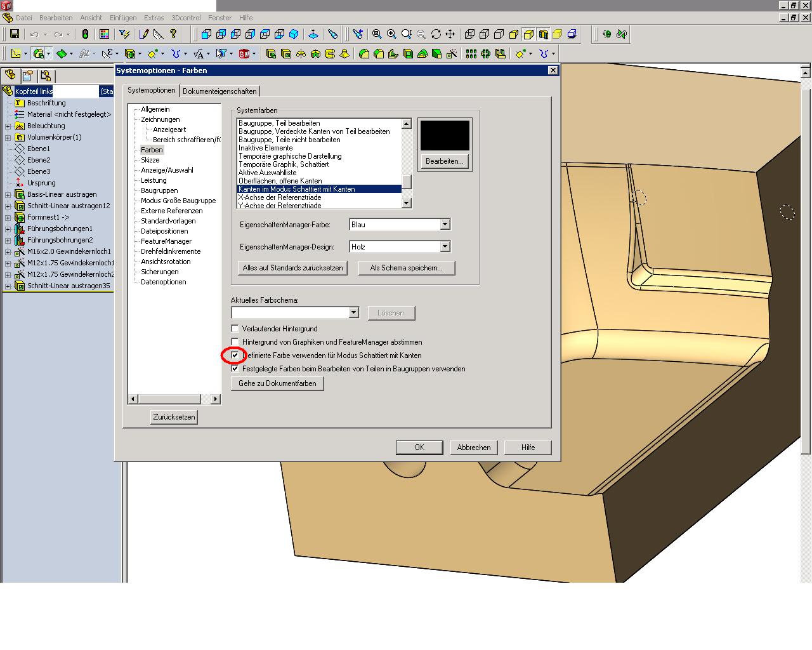Open the Einfügen menu
Screen dimensions: 812x650
click(123, 18)
